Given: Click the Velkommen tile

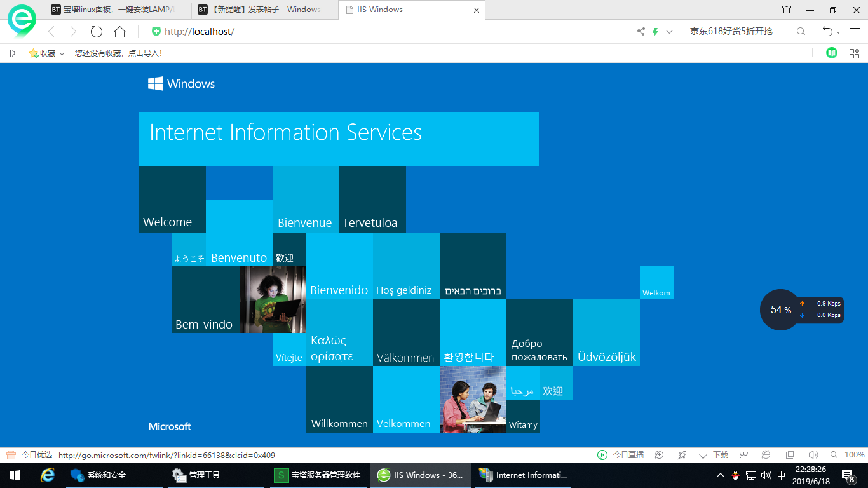Looking at the screenshot, I should (x=406, y=399).
